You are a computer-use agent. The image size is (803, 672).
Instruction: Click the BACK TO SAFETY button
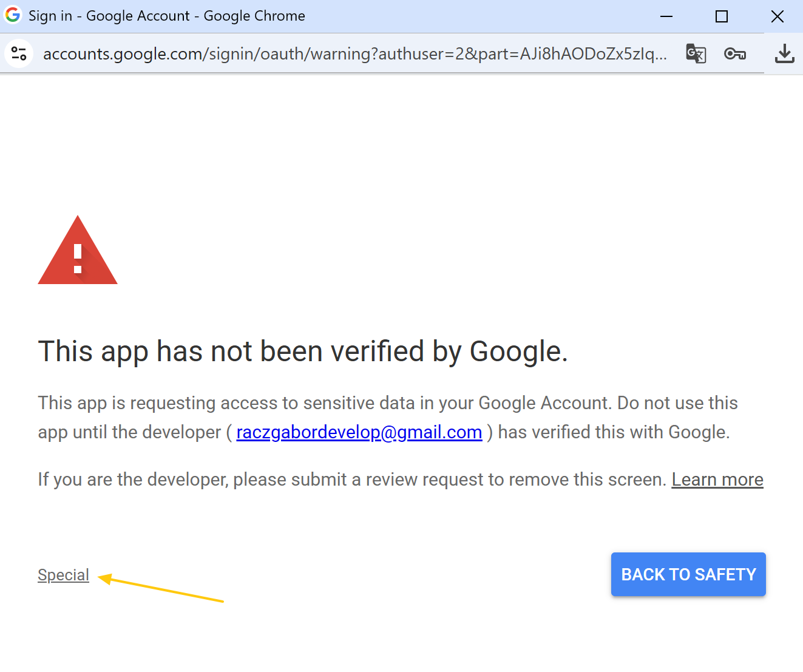(688, 574)
